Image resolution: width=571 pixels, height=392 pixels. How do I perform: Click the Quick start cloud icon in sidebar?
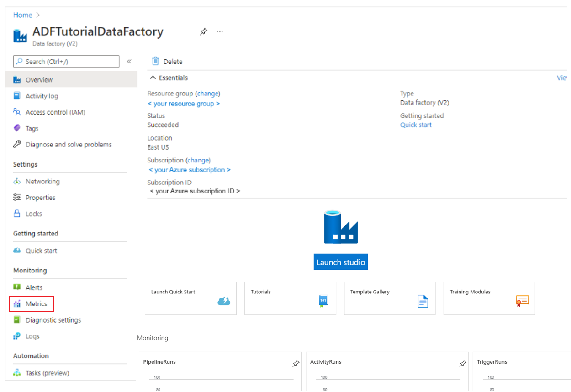(x=17, y=251)
